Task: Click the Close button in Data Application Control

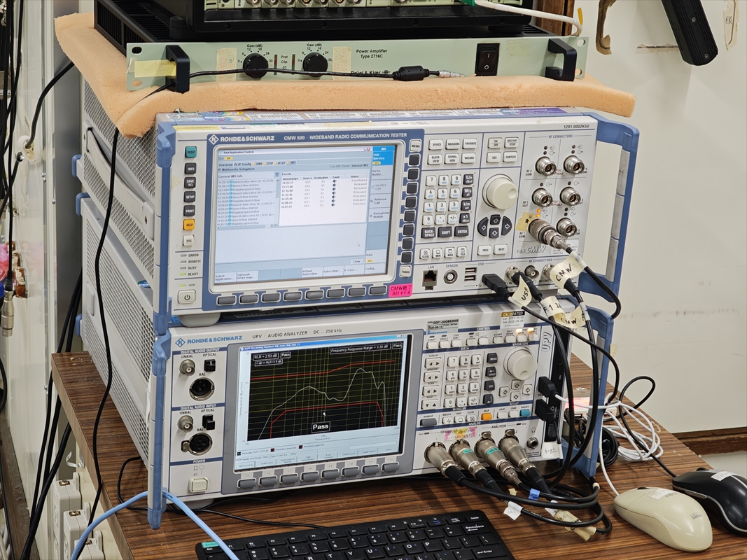Action: [x=356, y=261]
